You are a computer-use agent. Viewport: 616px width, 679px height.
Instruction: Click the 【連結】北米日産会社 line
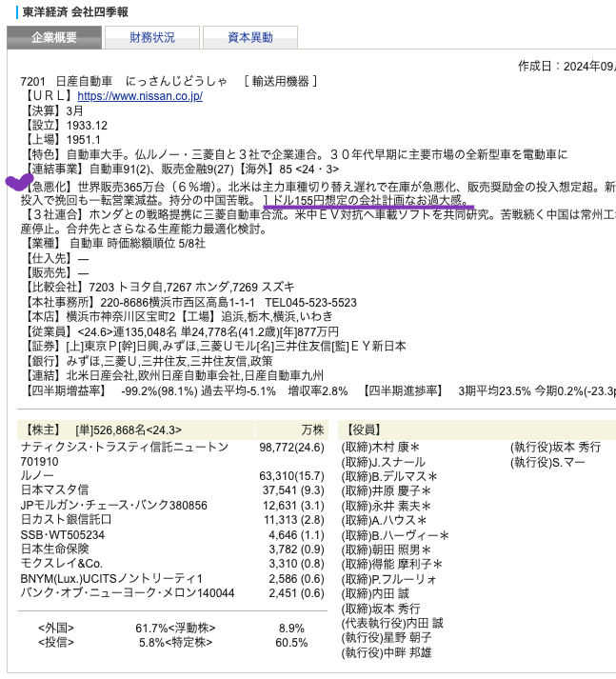click(172, 375)
